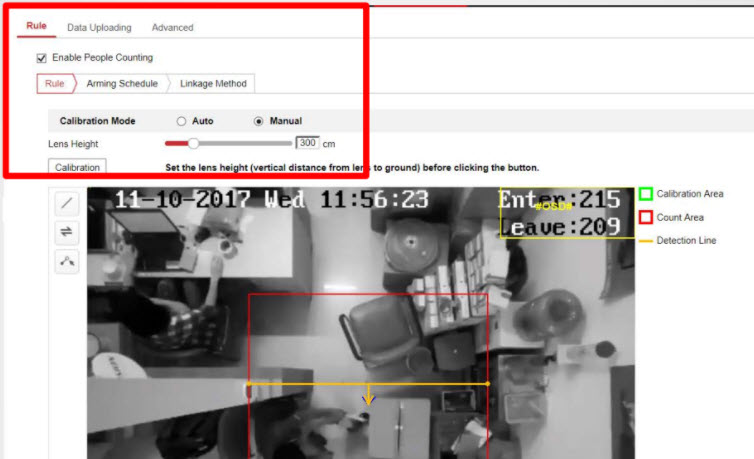Click the Lens Height slider handle

click(194, 143)
